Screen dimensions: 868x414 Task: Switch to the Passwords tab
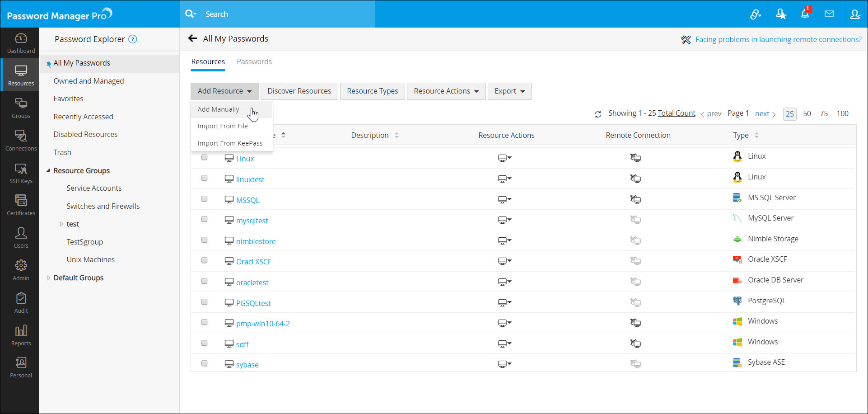254,62
